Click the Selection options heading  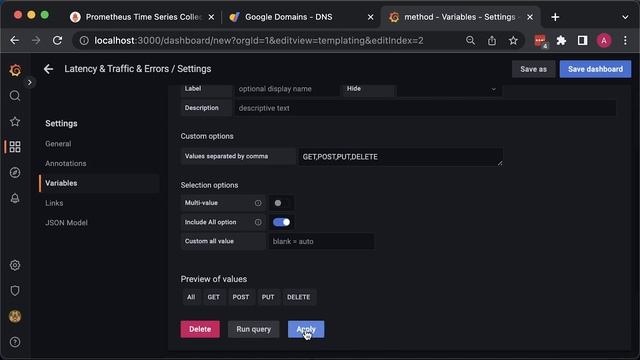click(209, 185)
